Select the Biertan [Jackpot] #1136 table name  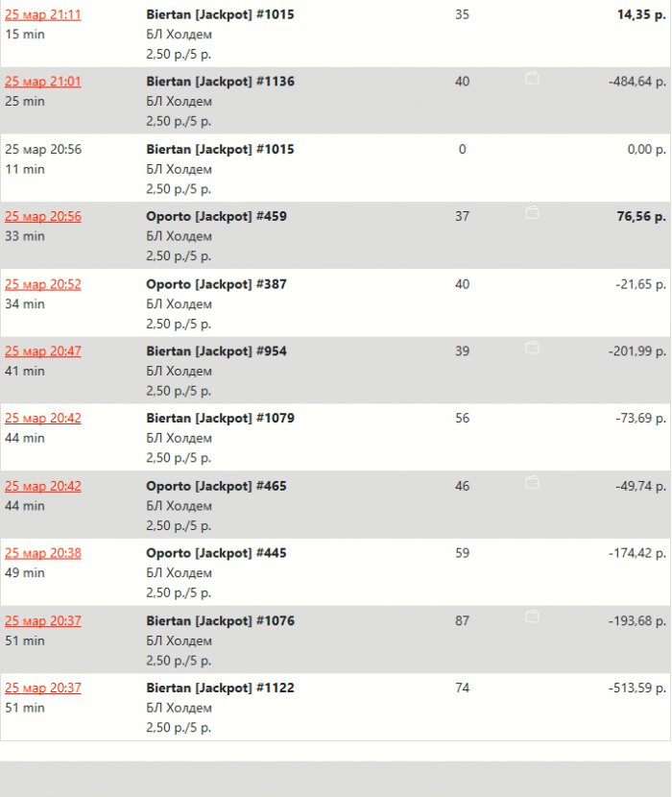point(220,82)
